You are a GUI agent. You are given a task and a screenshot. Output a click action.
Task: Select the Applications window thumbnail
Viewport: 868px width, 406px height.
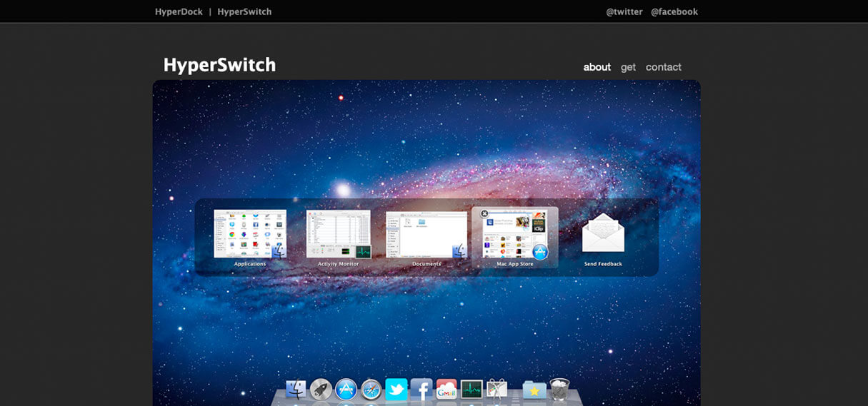click(x=250, y=233)
